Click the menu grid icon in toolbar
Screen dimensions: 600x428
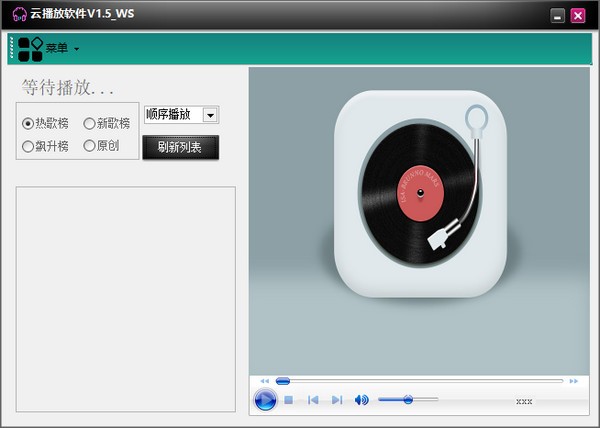30,49
